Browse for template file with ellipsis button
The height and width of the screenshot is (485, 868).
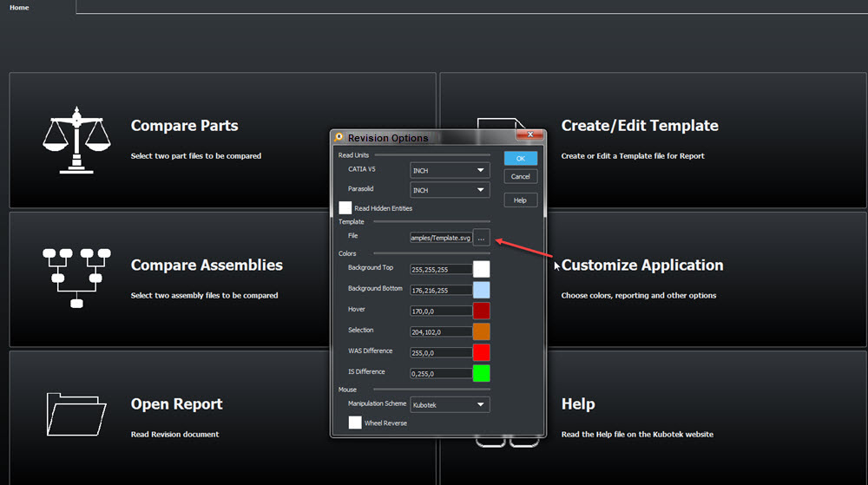(x=481, y=239)
